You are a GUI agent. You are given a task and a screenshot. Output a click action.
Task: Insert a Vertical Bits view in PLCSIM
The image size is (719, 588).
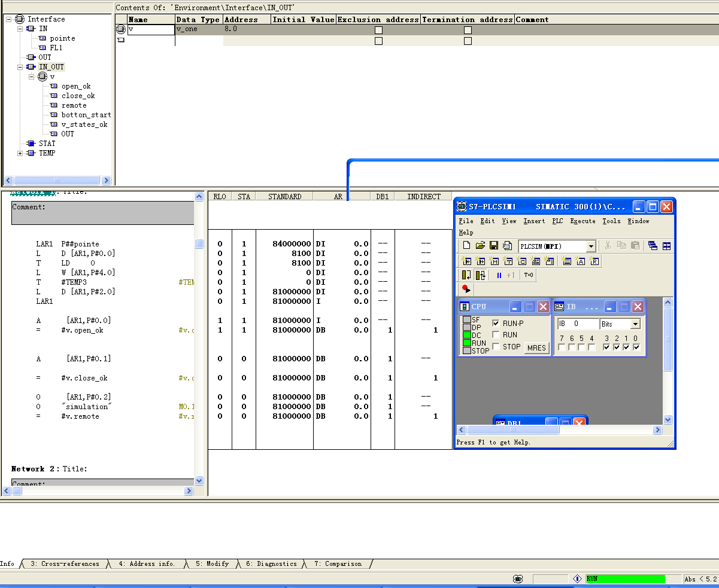pyautogui.click(x=550, y=261)
